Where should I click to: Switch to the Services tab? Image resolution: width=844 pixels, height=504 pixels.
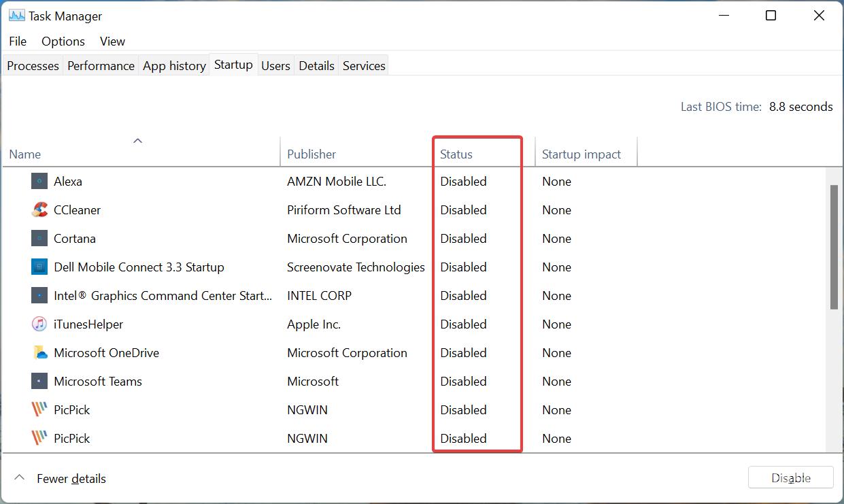tap(364, 66)
